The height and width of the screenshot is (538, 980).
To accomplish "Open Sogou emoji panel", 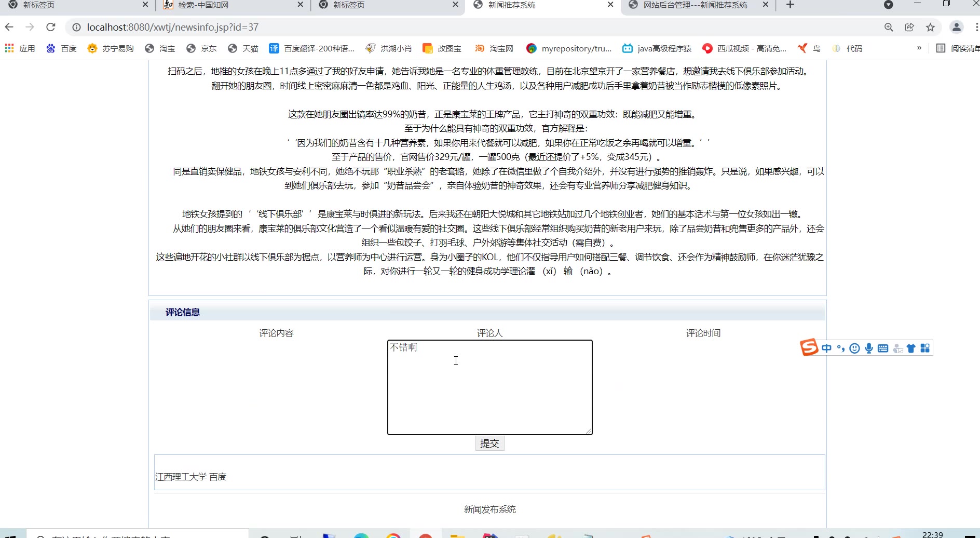I will pyautogui.click(x=854, y=348).
